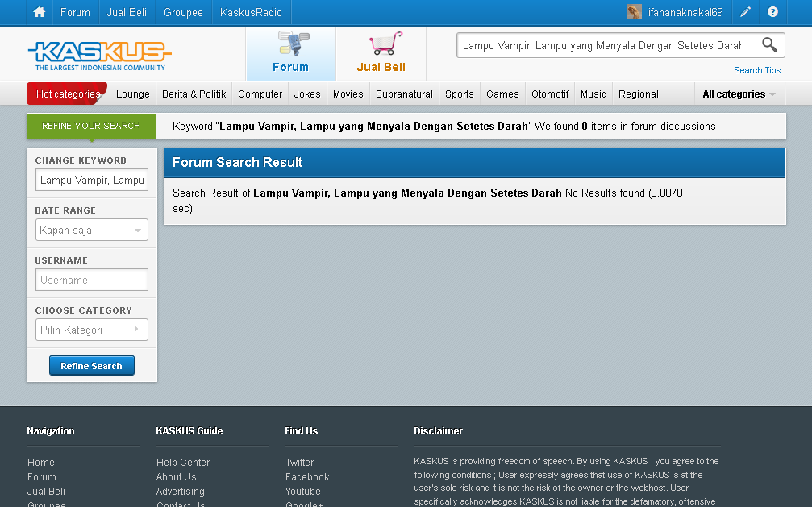Open the help question mark icon
The height and width of the screenshot is (507, 812).
(772, 12)
